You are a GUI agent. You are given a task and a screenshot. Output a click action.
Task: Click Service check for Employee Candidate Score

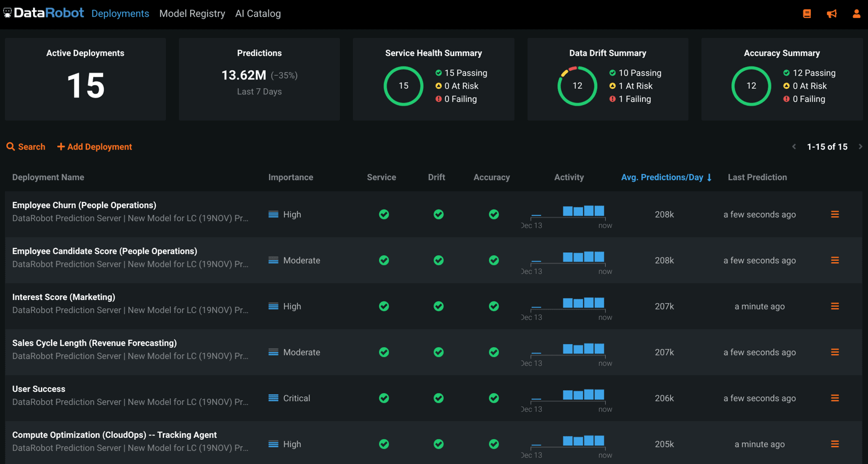pos(384,260)
